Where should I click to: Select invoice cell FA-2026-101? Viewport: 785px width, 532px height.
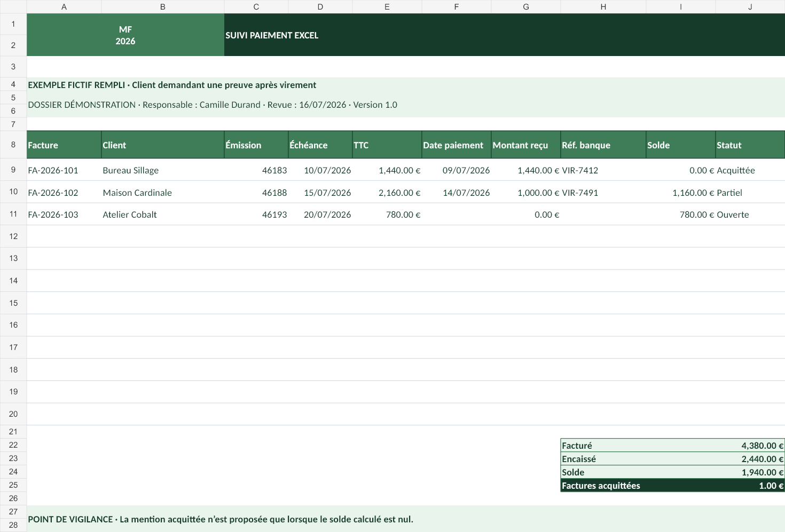tap(64, 170)
